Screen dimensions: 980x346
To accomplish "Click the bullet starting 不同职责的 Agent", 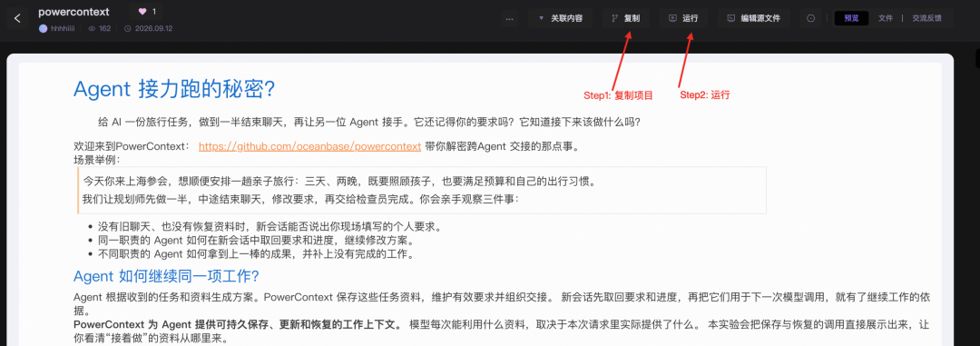I will pyautogui.click(x=256, y=254).
